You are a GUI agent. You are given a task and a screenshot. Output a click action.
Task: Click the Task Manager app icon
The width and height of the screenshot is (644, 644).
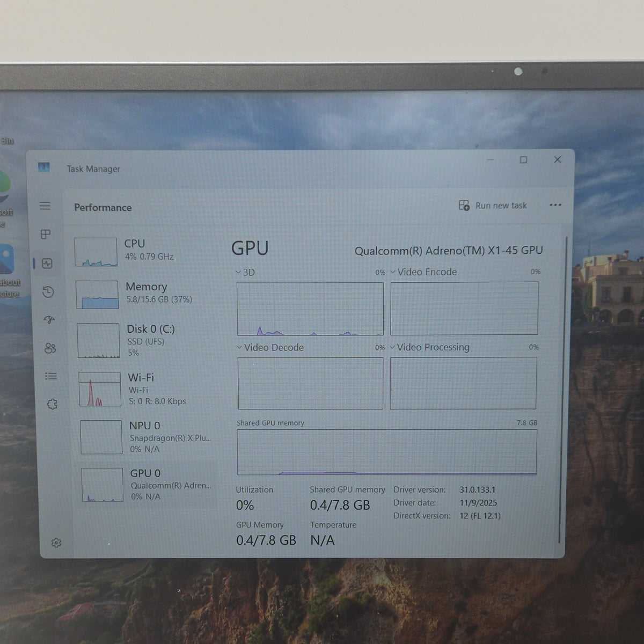44,167
